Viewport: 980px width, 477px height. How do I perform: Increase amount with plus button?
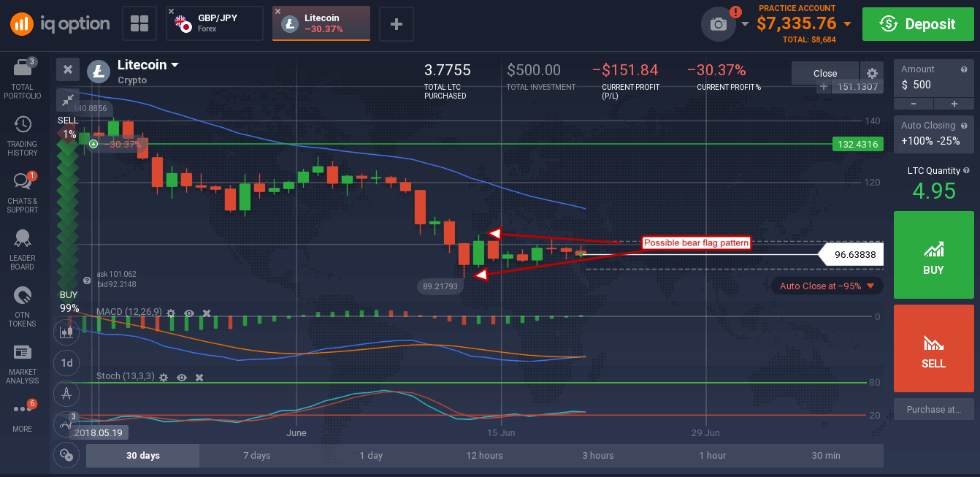[954, 104]
